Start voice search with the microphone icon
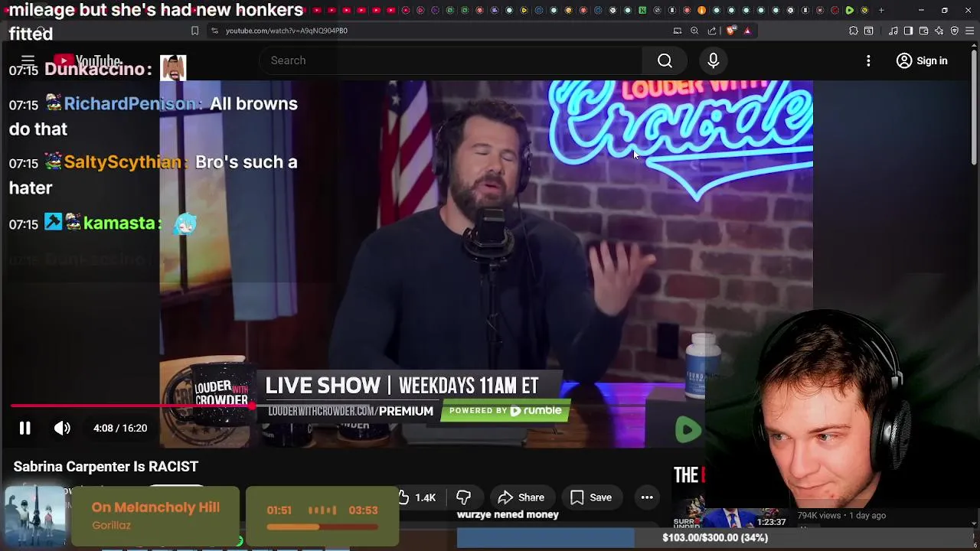The image size is (980, 551). (x=713, y=60)
